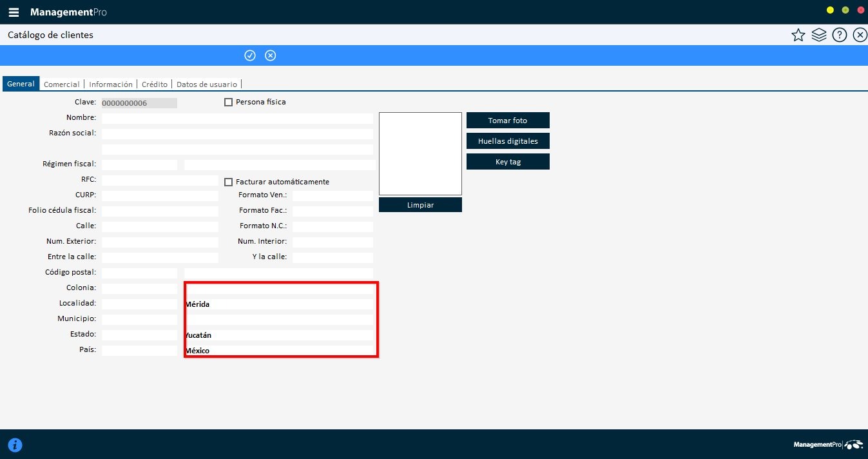Click Limpiar below the photo box
868x459 pixels.
pos(420,205)
